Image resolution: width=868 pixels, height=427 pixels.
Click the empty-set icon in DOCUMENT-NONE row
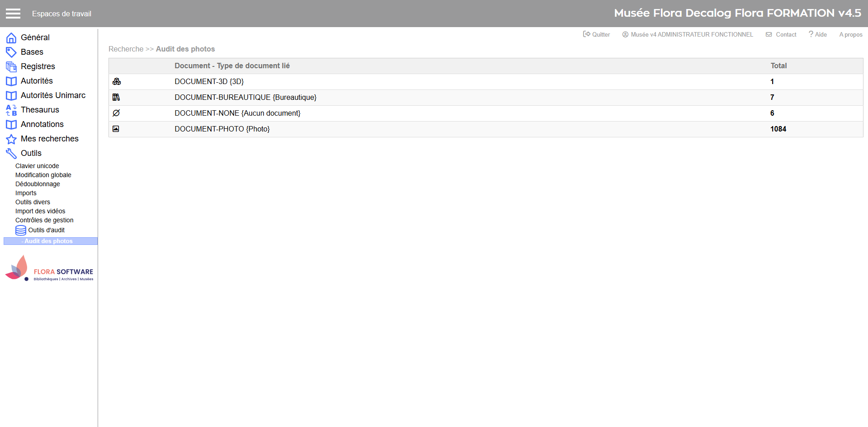pyautogui.click(x=116, y=113)
